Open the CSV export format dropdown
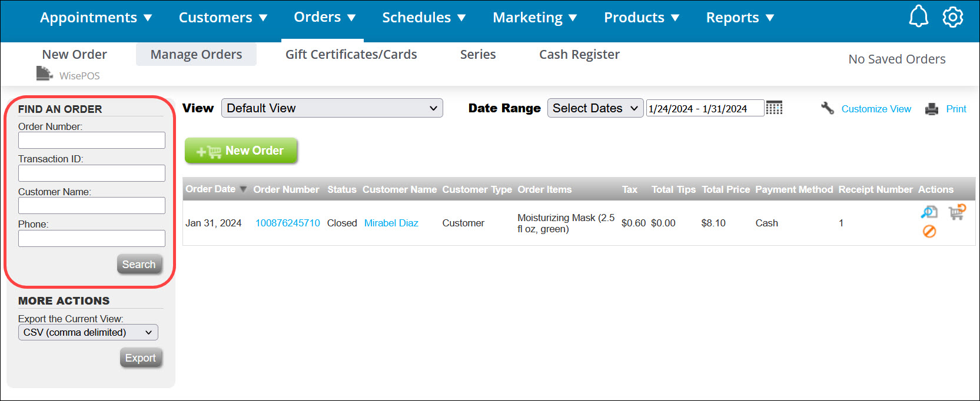Viewport: 980px width, 401px height. (x=88, y=332)
